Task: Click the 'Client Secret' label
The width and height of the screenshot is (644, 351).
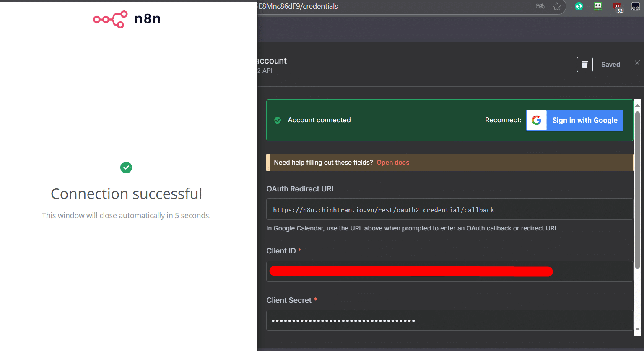Action: point(289,300)
